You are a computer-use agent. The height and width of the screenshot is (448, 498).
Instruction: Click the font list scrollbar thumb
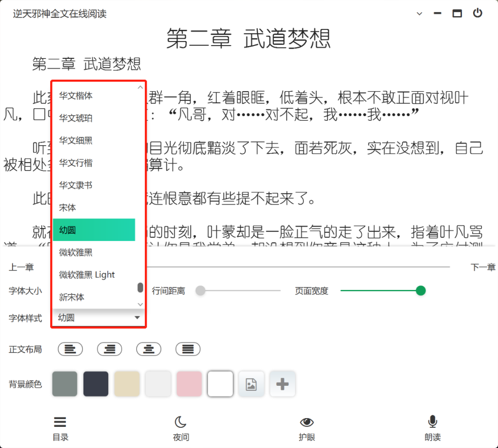coord(140,287)
